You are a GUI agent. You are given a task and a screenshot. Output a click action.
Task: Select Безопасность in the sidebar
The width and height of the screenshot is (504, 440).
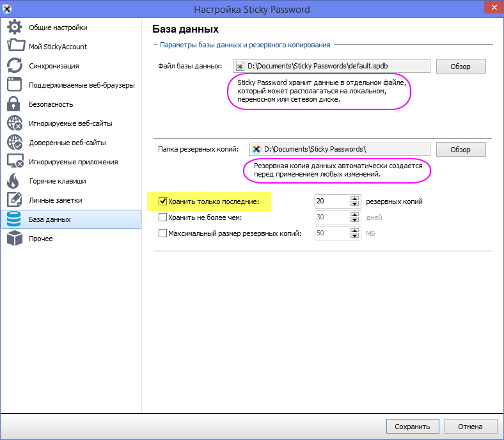(71, 104)
